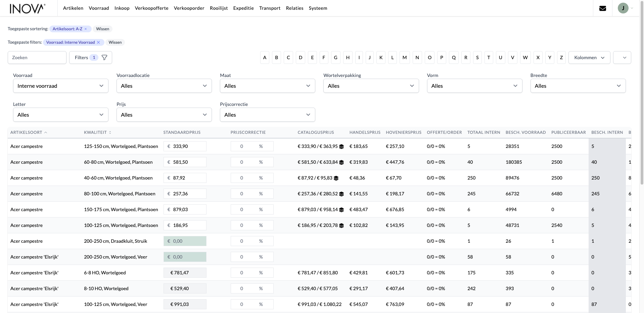Open the Wortelverpakking filter dropdown
The width and height of the screenshot is (644, 313).
tap(371, 86)
